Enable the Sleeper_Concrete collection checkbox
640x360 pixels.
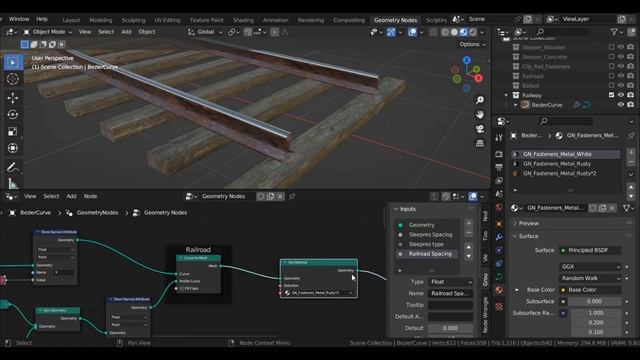pos(611,56)
